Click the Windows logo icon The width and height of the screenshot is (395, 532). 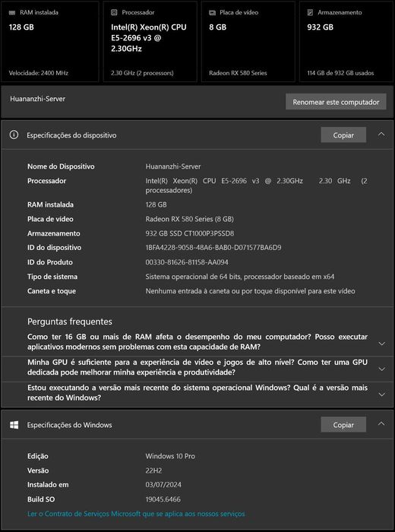coord(14,425)
